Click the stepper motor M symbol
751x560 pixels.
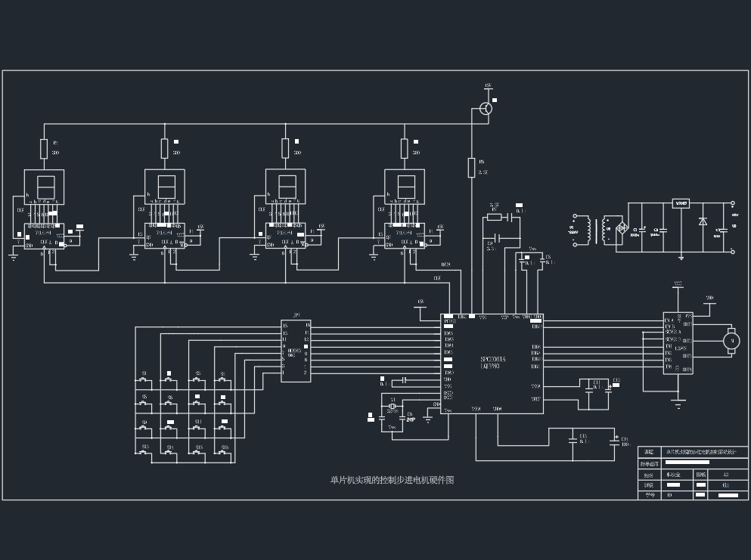click(x=731, y=341)
